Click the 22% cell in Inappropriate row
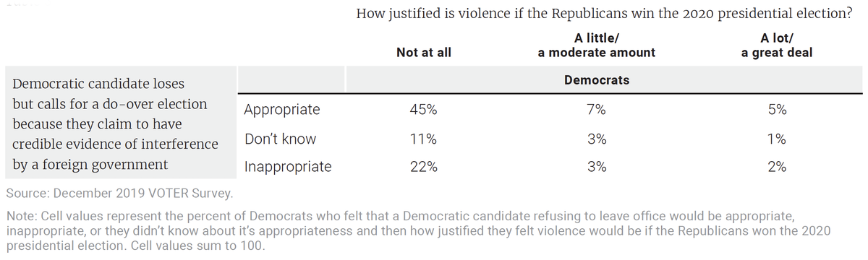 [x=423, y=167]
